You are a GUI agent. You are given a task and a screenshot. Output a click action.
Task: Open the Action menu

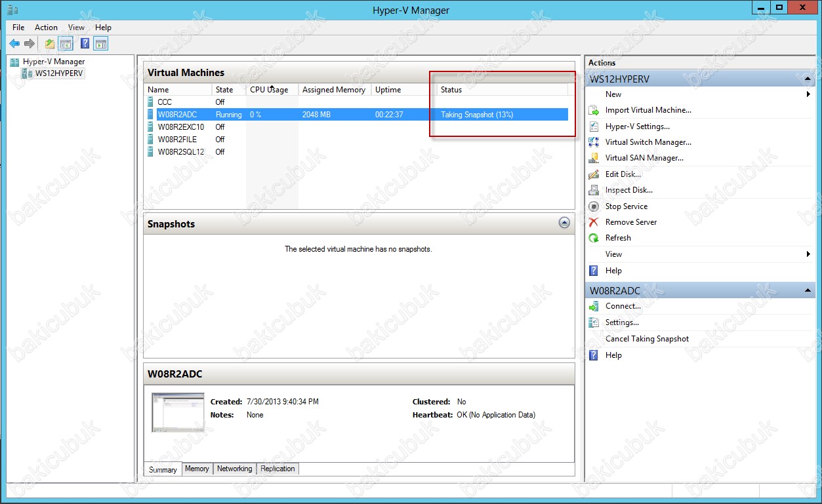pos(46,28)
